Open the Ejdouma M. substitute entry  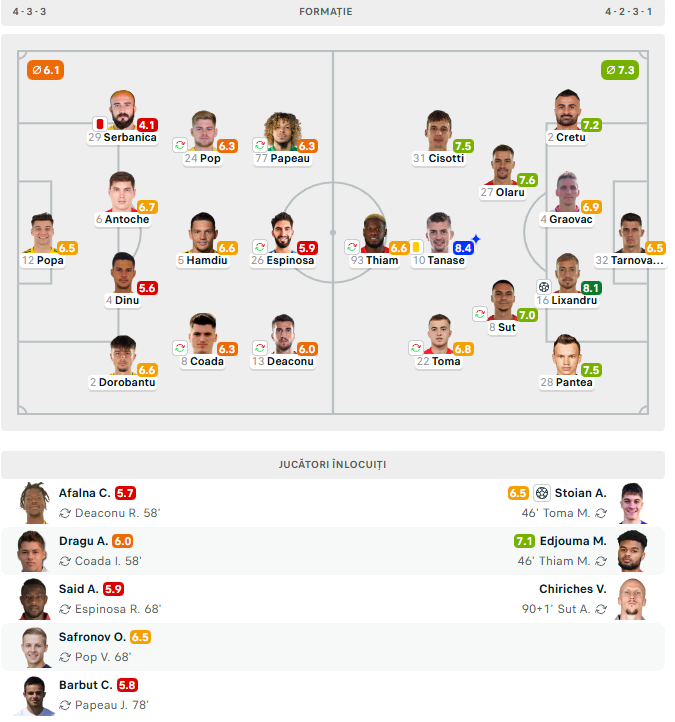point(573,541)
